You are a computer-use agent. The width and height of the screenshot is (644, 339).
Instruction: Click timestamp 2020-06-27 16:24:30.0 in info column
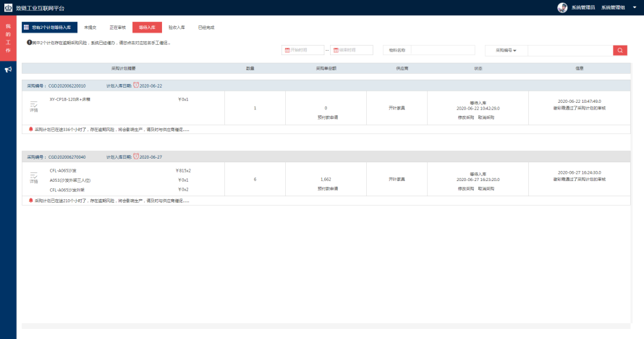coord(580,172)
